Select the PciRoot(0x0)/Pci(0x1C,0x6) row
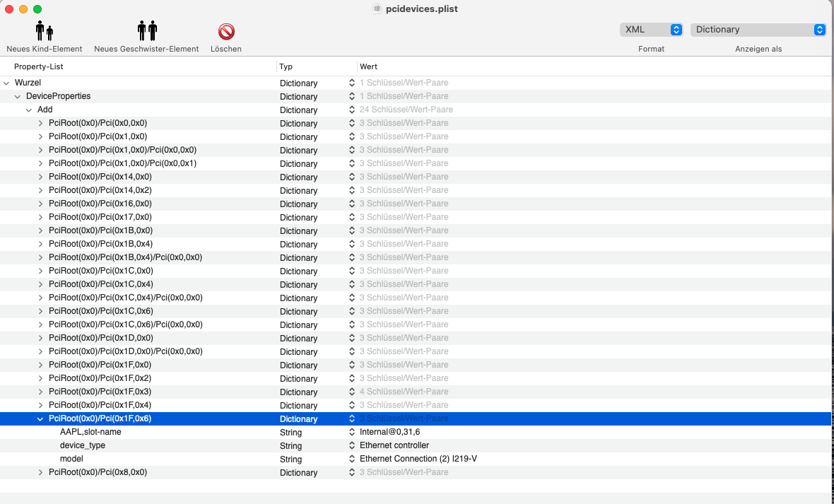The image size is (834, 504). [416, 311]
